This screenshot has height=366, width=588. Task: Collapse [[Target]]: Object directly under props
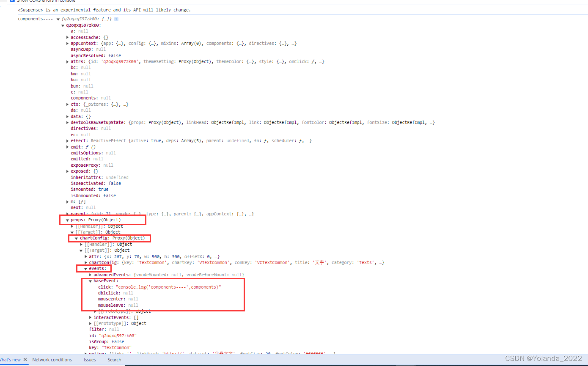pyautogui.click(x=72, y=232)
